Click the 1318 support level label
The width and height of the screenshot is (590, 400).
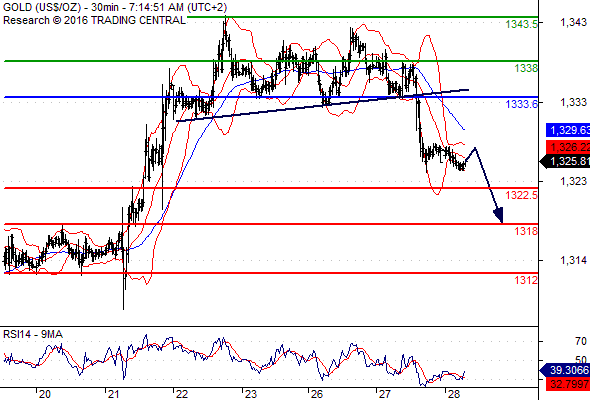(x=526, y=231)
